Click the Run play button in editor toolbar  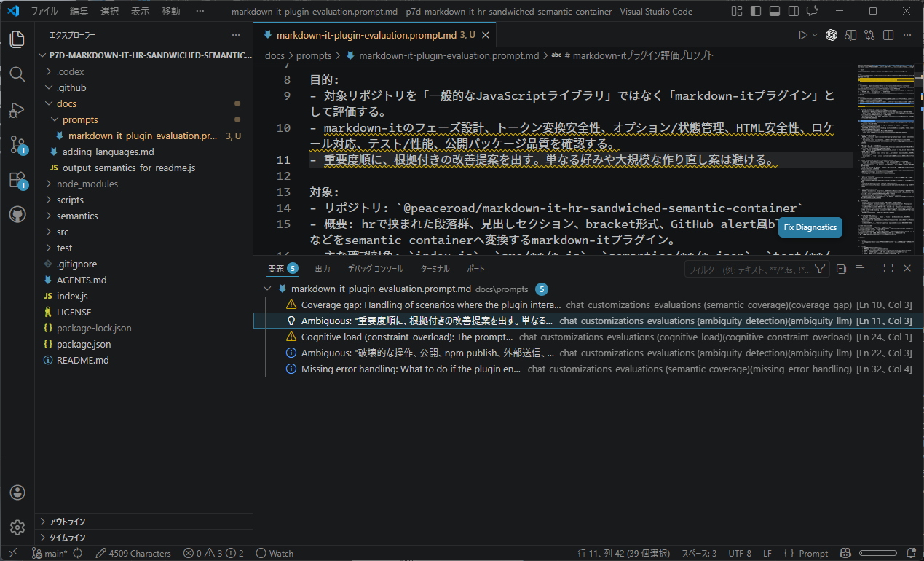click(803, 35)
